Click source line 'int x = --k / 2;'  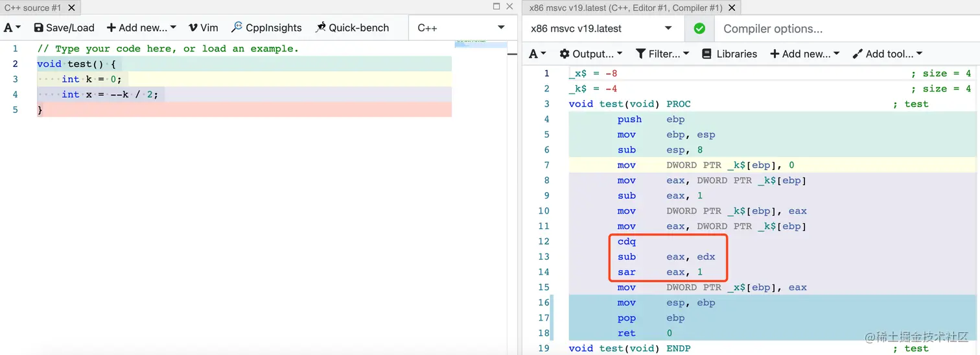click(x=110, y=94)
